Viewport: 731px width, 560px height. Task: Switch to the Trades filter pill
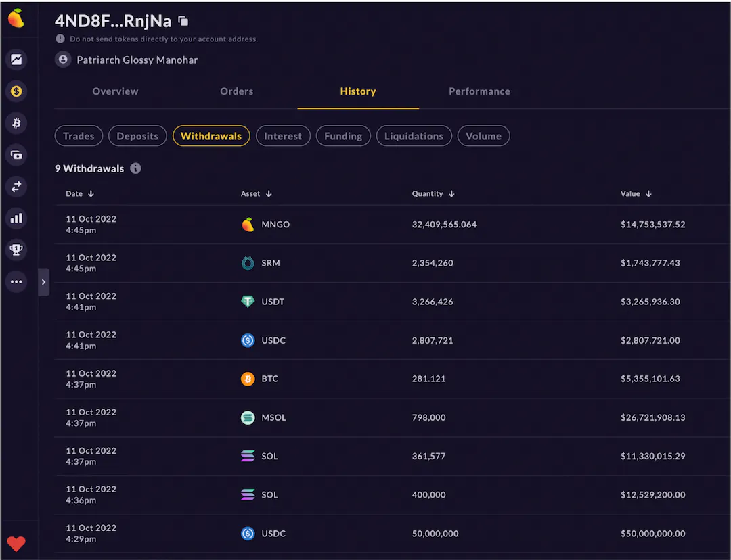tap(79, 136)
